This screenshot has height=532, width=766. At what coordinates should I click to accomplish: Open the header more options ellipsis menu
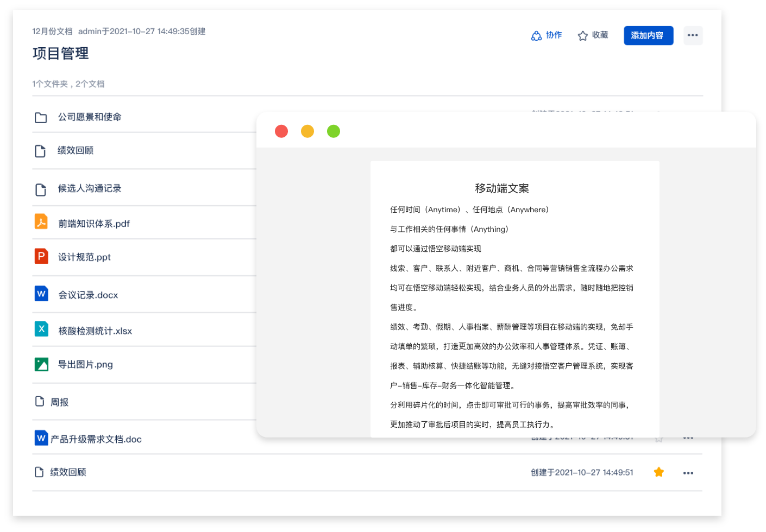click(693, 35)
